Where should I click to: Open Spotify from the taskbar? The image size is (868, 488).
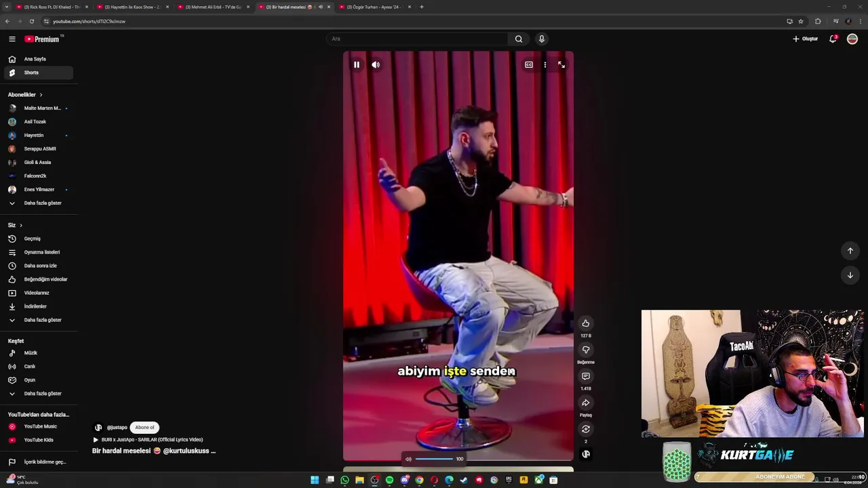[x=389, y=480]
